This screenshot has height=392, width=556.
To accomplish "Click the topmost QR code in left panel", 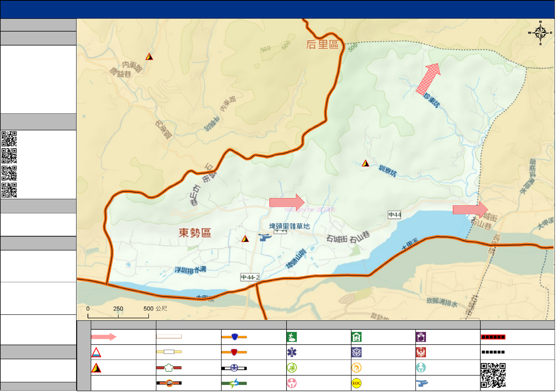I will pyautogui.click(x=9, y=139).
